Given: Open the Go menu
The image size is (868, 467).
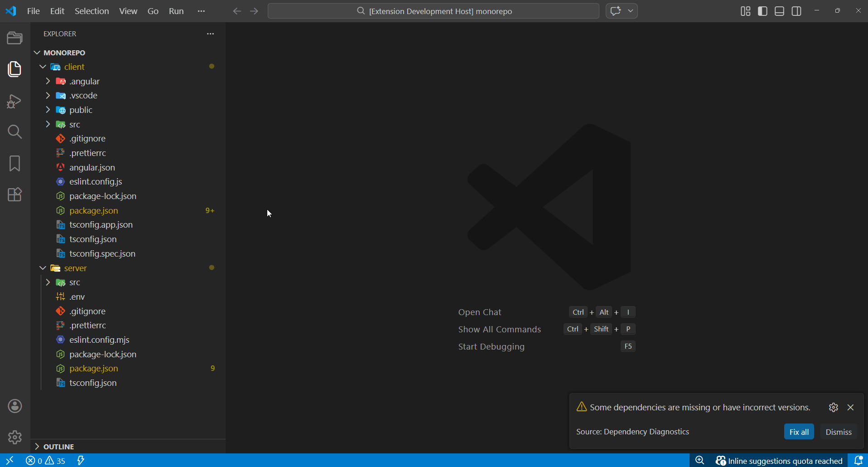Looking at the screenshot, I should (x=153, y=11).
